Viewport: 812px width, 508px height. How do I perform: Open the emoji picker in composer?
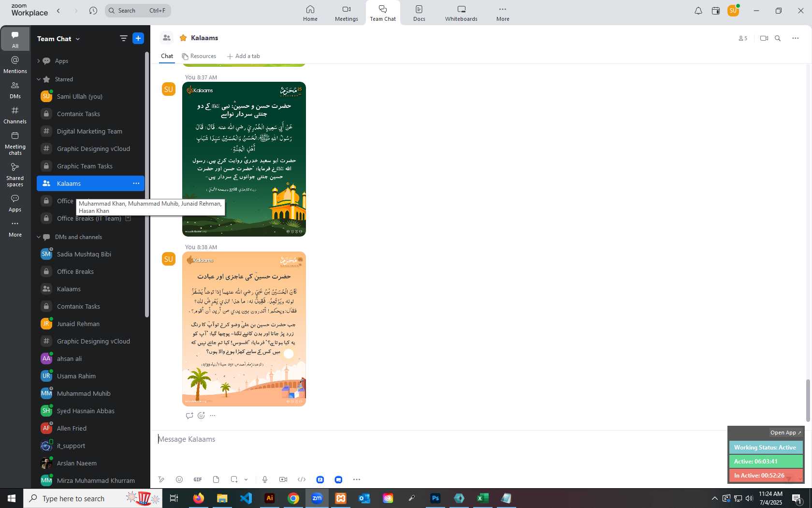pyautogui.click(x=179, y=479)
